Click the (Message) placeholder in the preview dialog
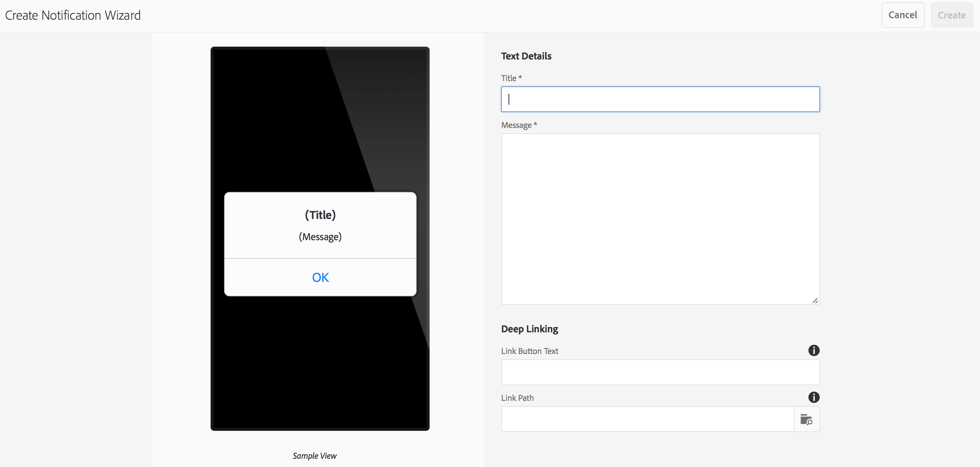 pos(320,237)
